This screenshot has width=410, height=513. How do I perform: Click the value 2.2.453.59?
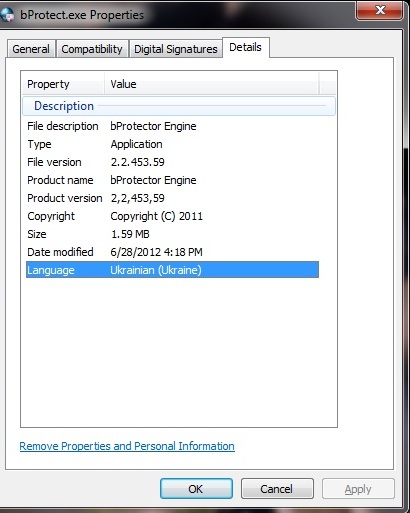(137, 162)
